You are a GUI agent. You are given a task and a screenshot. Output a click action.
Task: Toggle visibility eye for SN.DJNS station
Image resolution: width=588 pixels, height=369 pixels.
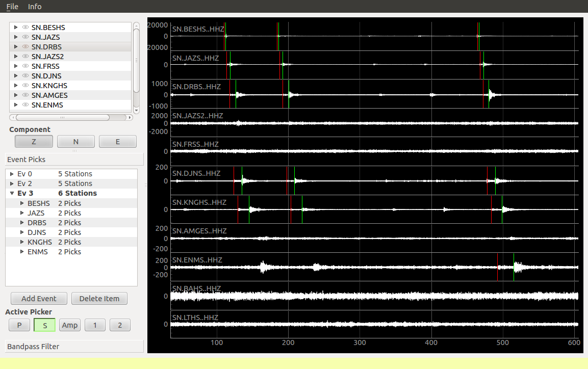[25, 75]
